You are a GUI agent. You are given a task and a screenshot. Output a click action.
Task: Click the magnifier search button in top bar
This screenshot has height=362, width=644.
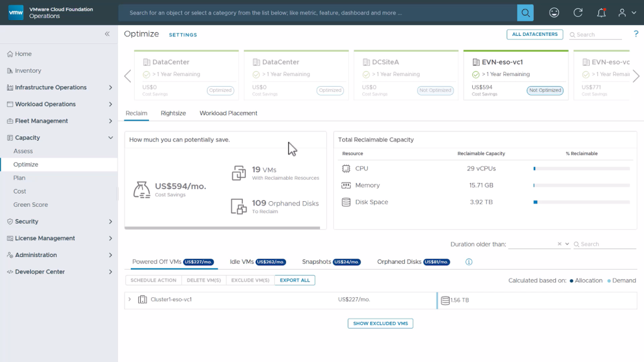525,13
